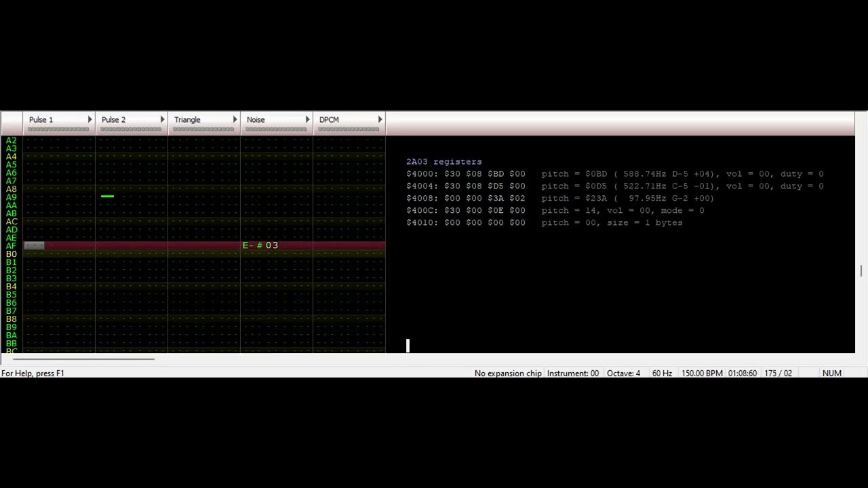
Task: Click the Pulse 2 channel header
Action: pyautogui.click(x=132, y=123)
